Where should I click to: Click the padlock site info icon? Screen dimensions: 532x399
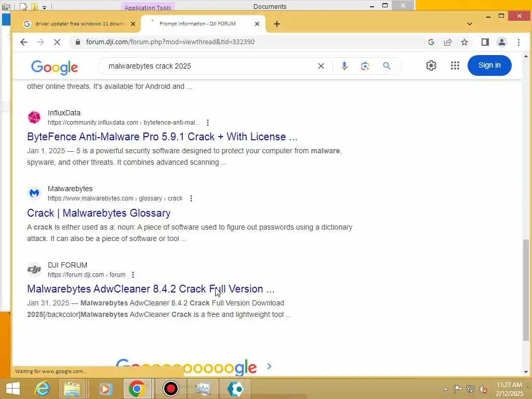78,42
